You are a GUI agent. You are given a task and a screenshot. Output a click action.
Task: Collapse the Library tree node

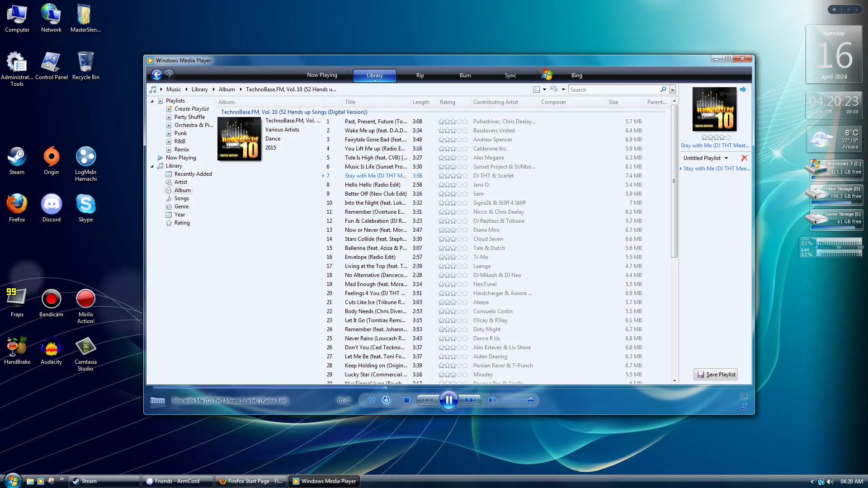152,166
